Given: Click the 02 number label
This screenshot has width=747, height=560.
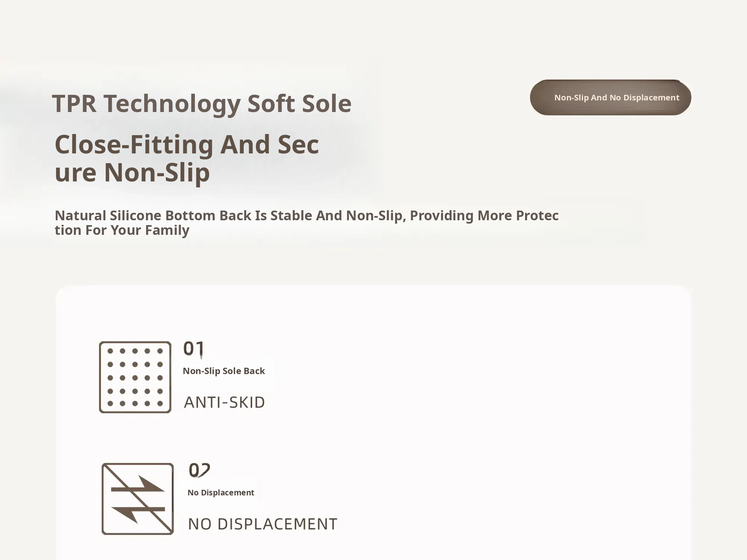Looking at the screenshot, I should [199, 470].
